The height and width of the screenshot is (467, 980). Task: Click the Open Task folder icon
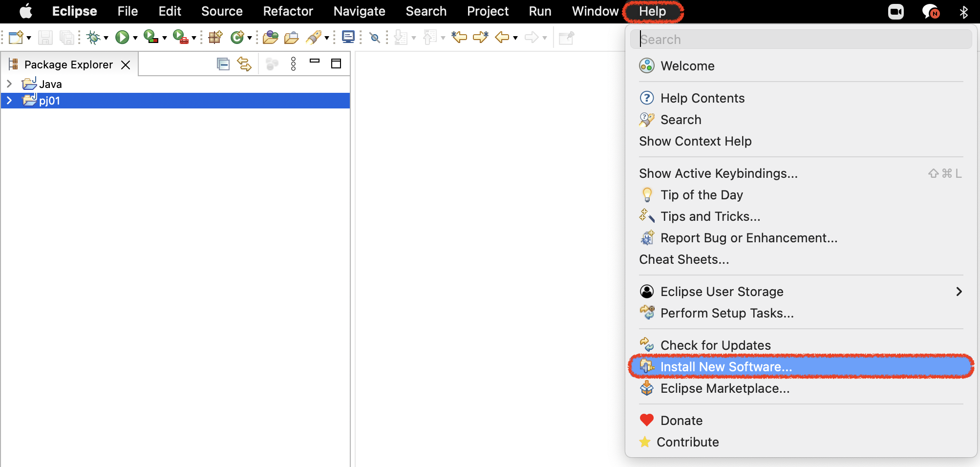coord(292,37)
